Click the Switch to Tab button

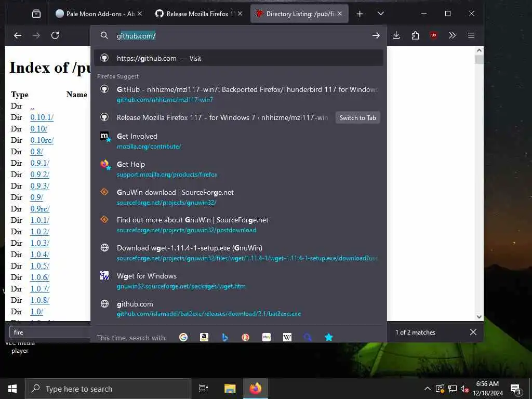click(357, 118)
